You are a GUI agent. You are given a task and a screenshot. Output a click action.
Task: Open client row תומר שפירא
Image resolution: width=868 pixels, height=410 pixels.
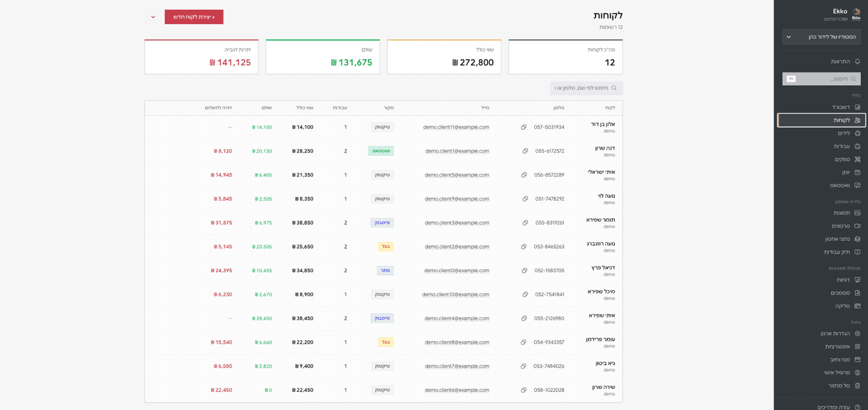(383, 223)
